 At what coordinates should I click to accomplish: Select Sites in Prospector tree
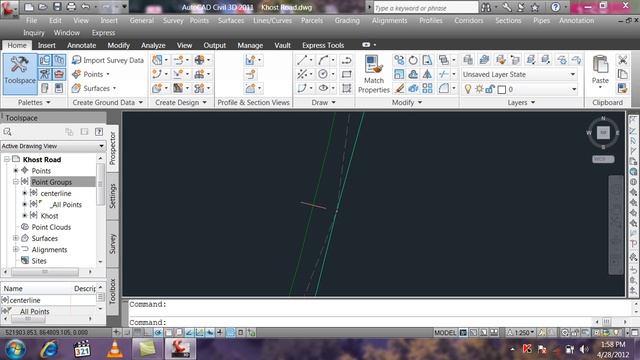click(x=39, y=260)
